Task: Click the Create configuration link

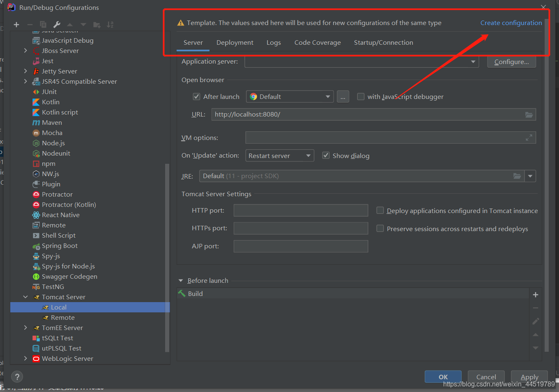Action: click(x=511, y=23)
